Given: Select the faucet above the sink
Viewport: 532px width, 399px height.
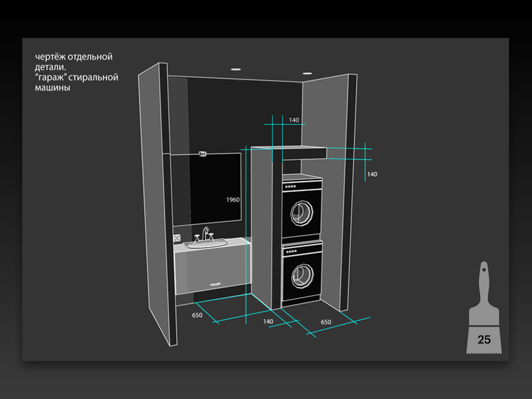Looking at the screenshot, I should click(x=204, y=233).
